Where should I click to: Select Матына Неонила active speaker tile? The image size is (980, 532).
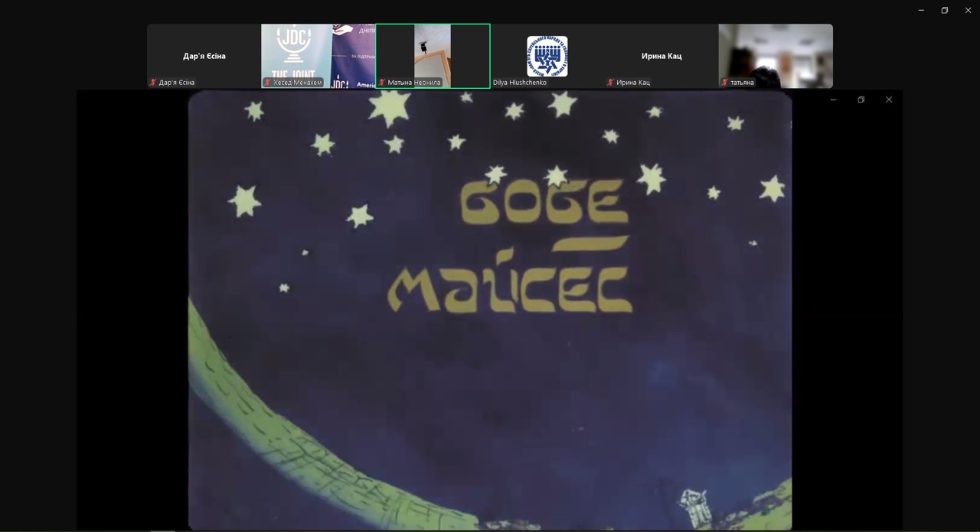[433, 56]
